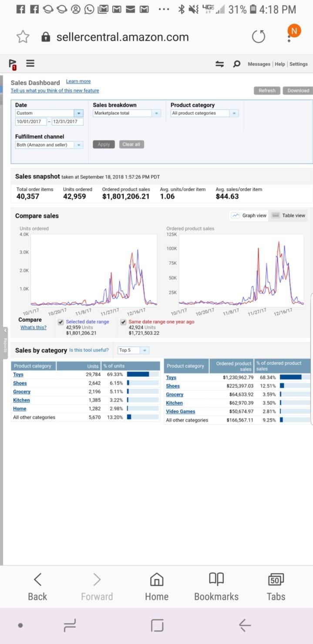Tap the padlock secure site icon
This screenshot has width=313, height=644.
(46, 37)
